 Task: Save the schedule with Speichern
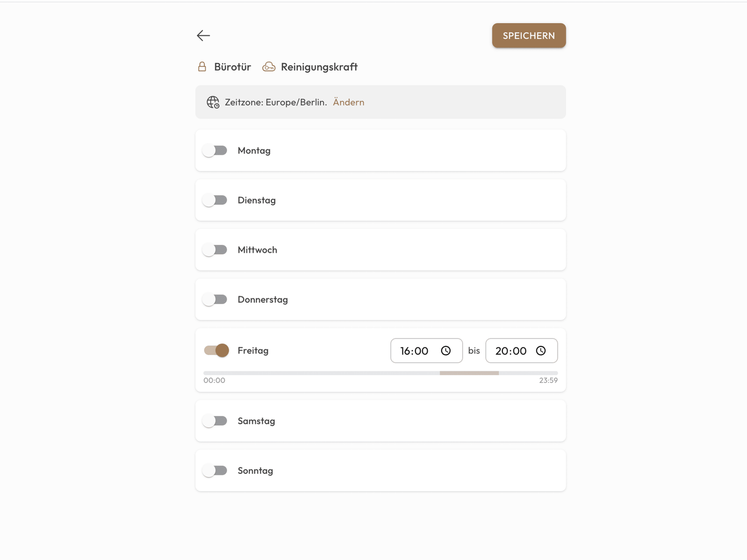[528, 36]
